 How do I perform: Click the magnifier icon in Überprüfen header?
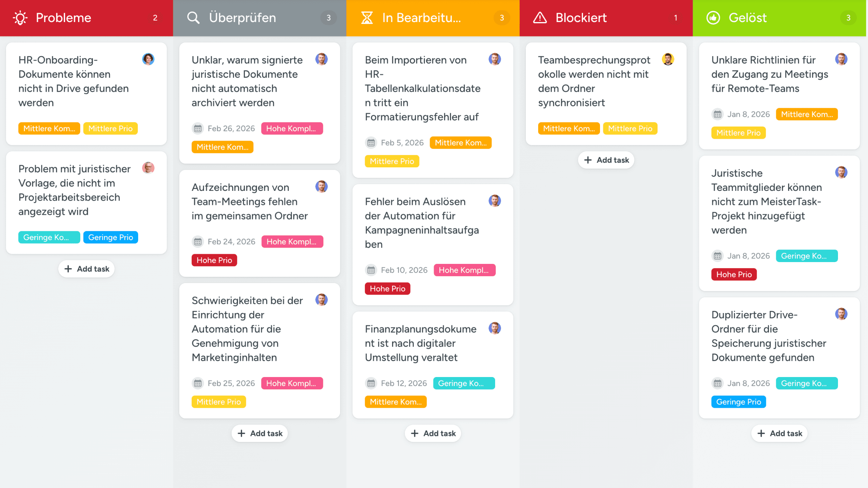(x=193, y=18)
